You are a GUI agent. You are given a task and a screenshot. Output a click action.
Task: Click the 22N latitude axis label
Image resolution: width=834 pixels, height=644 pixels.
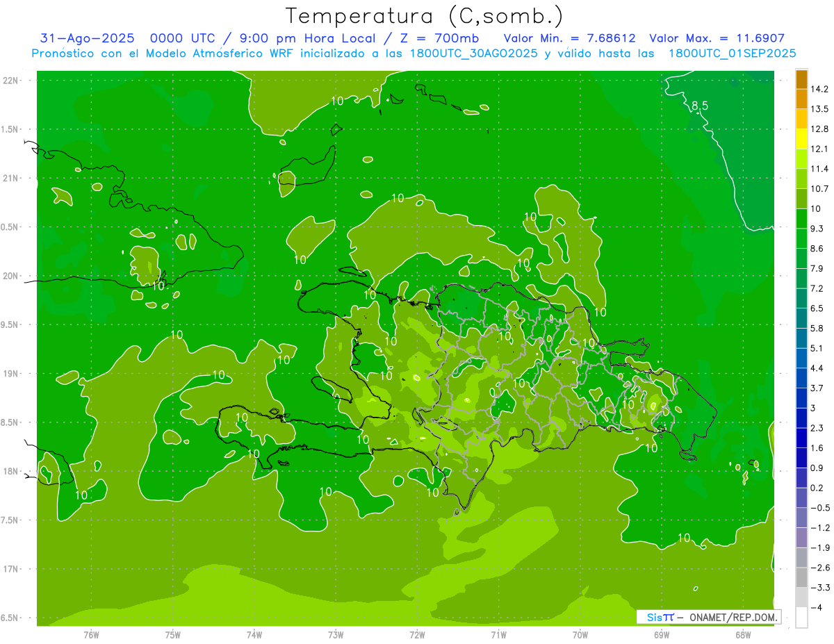(10, 80)
